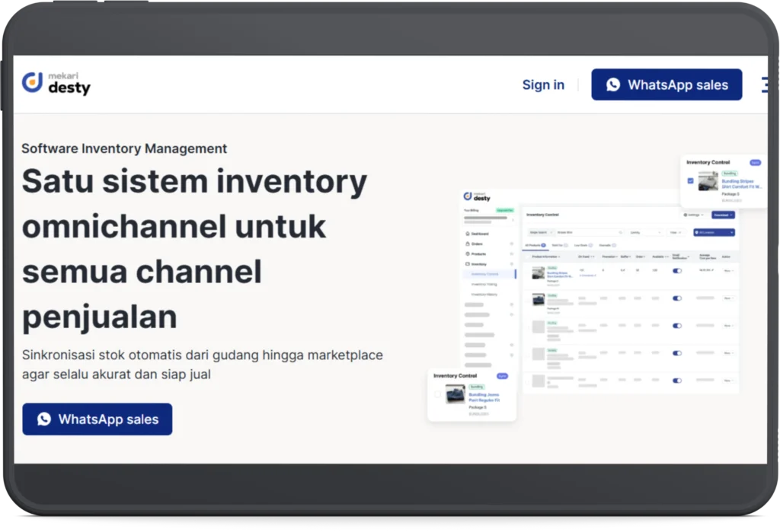This screenshot has height=532, width=780.
Task: Open Inventory Control in the sidebar
Action: (484, 273)
